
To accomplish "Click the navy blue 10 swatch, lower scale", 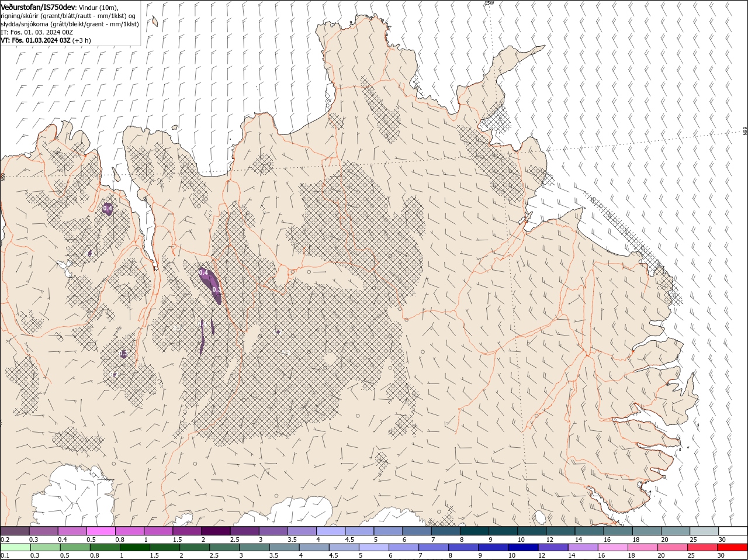I will click(523, 548).
